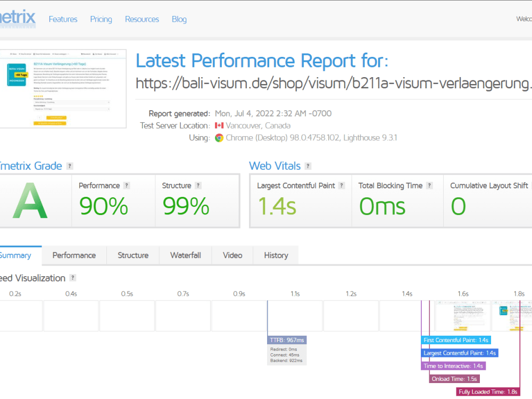The width and height of the screenshot is (532, 399).
Task: Click the green A grade letter
Action: pyautogui.click(x=30, y=201)
